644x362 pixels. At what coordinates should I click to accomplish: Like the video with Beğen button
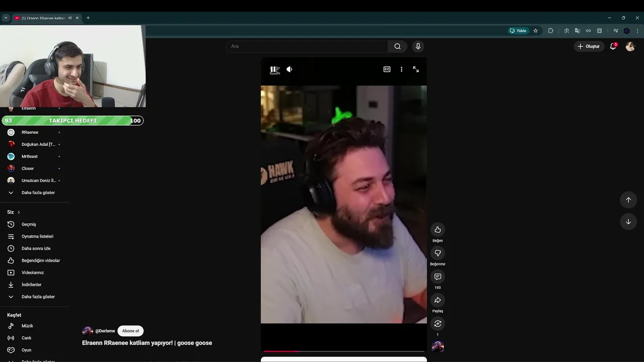click(438, 230)
